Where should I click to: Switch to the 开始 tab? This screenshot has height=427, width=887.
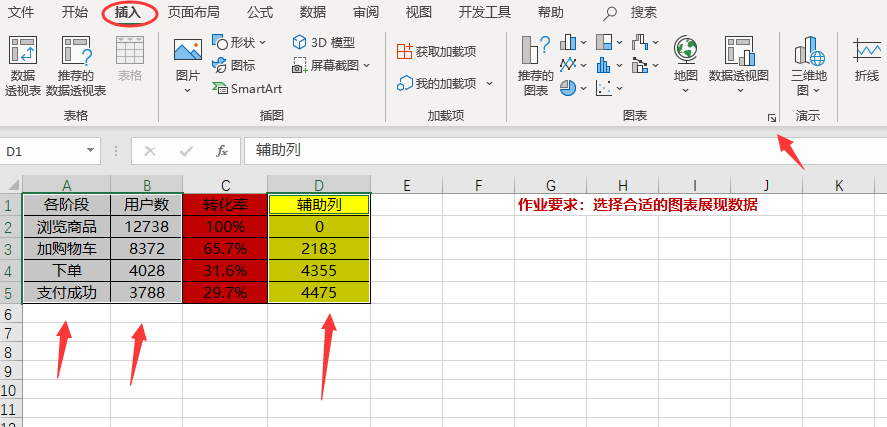click(x=75, y=12)
